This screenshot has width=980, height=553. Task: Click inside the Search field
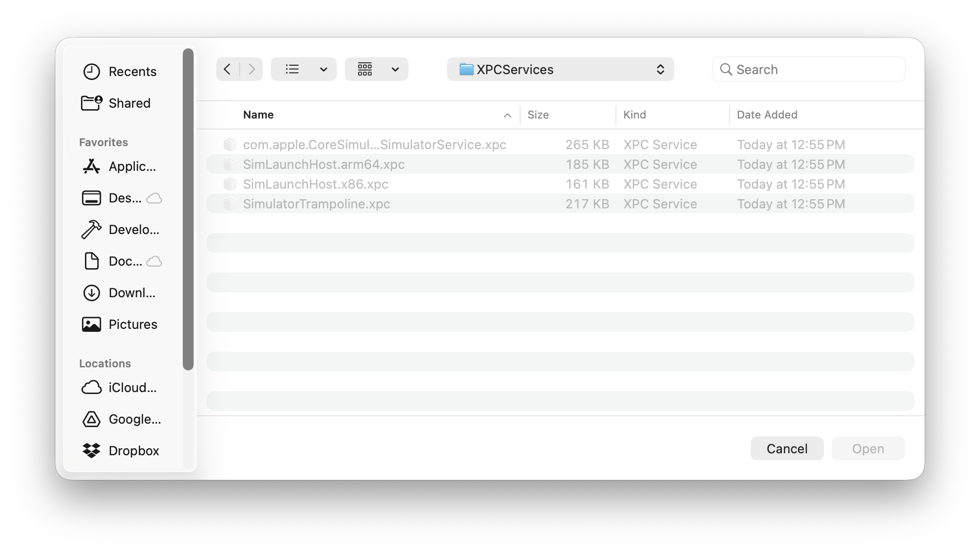coord(808,69)
